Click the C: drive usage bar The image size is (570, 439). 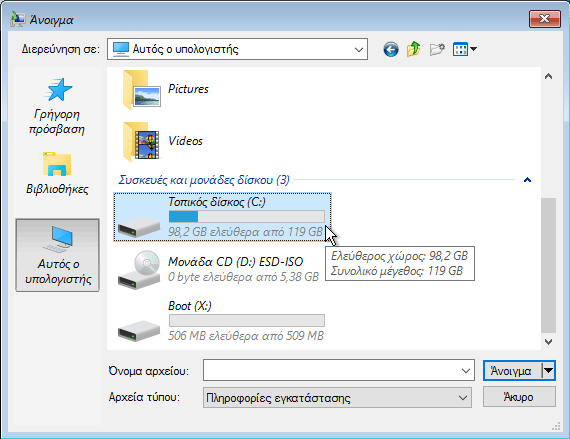point(247,217)
